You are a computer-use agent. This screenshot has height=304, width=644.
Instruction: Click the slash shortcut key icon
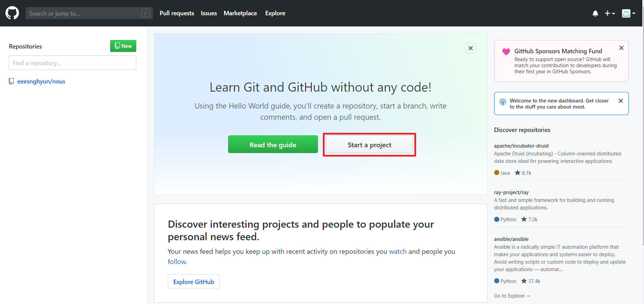(145, 13)
